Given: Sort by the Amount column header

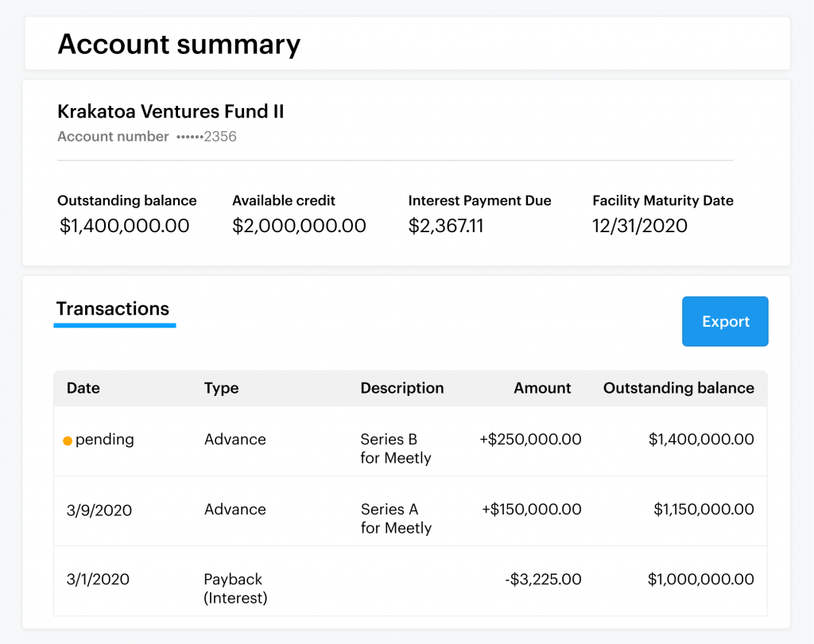Looking at the screenshot, I should (542, 388).
